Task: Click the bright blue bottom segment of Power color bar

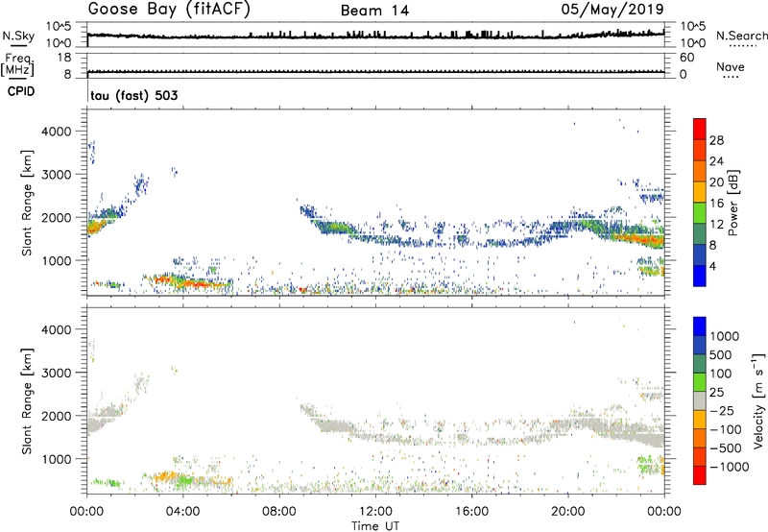Action: point(700,276)
